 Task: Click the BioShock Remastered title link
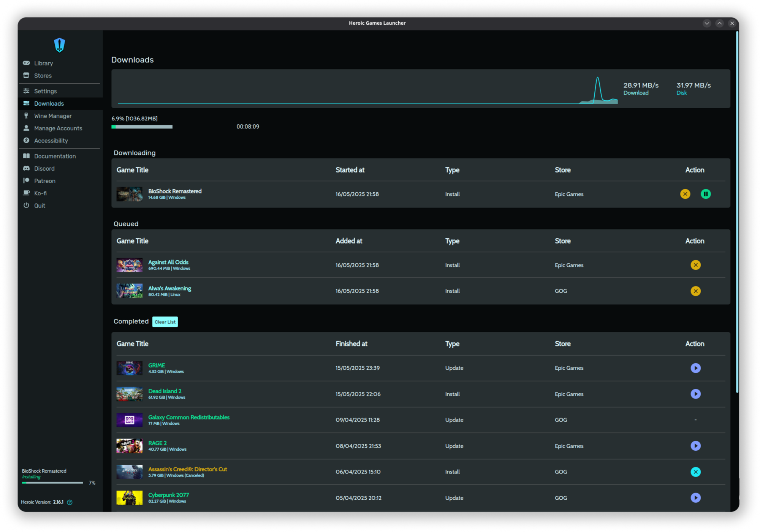pyautogui.click(x=175, y=191)
